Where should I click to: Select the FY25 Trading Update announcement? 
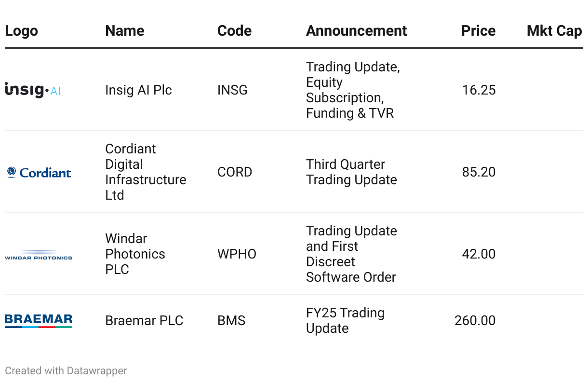[345, 321]
